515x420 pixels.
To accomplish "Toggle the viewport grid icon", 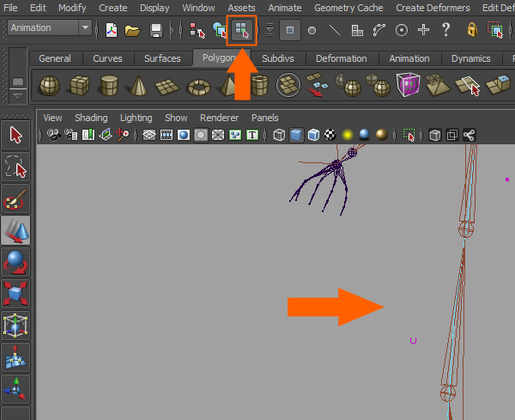I will pyautogui.click(x=149, y=135).
